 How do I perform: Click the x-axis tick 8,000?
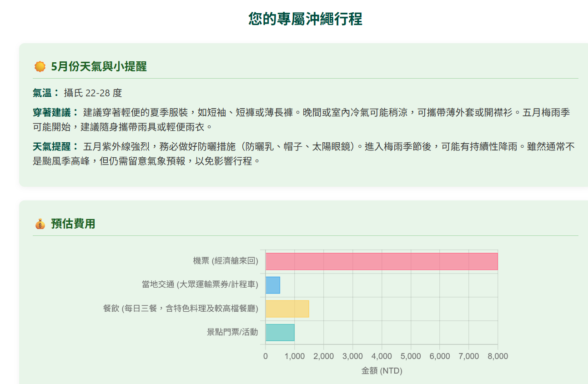point(498,356)
